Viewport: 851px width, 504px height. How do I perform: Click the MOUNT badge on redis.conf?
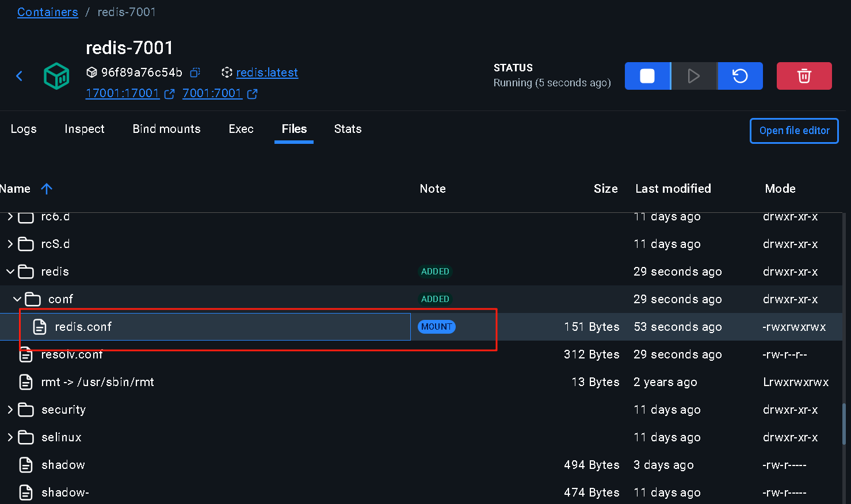pyautogui.click(x=437, y=327)
